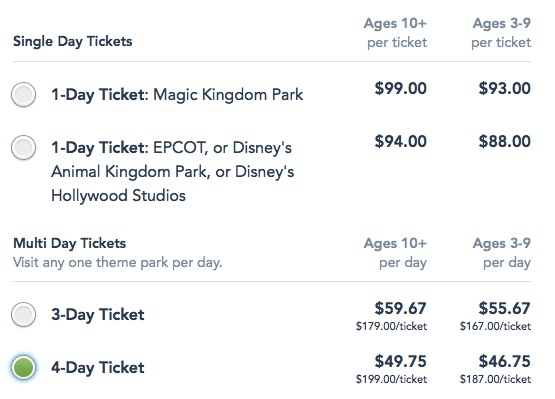Click the $88.00 child price
The height and width of the screenshot is (399, 555).
tap(504, 141)
